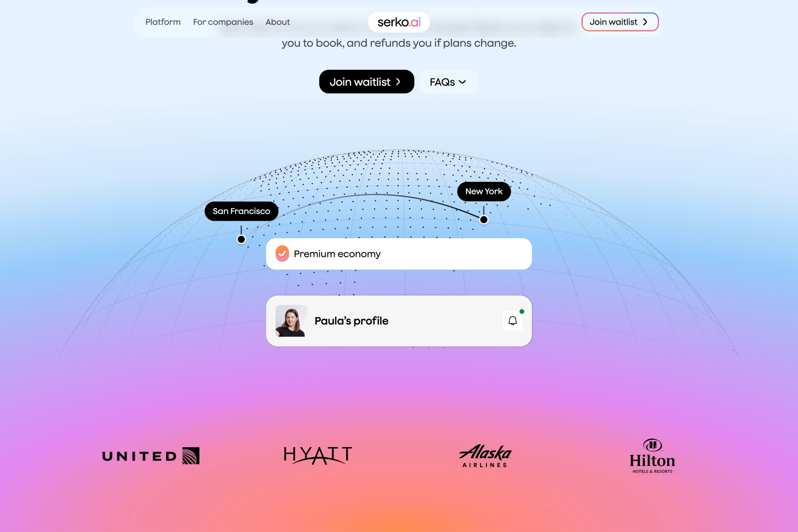This screenshot has width=798, height=532.
Task: Click the orange checkmark beside Premium economy
Action: (282, 253)
